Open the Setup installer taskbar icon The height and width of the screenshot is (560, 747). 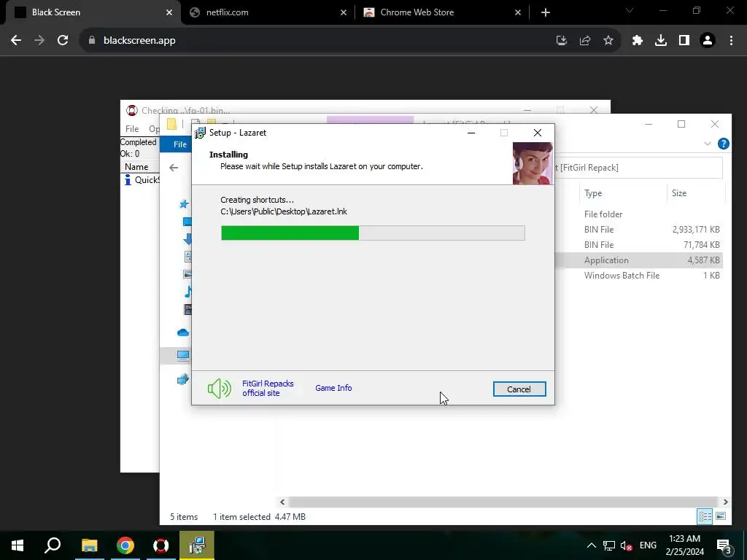pyautogui.click(x=197, y=545)
